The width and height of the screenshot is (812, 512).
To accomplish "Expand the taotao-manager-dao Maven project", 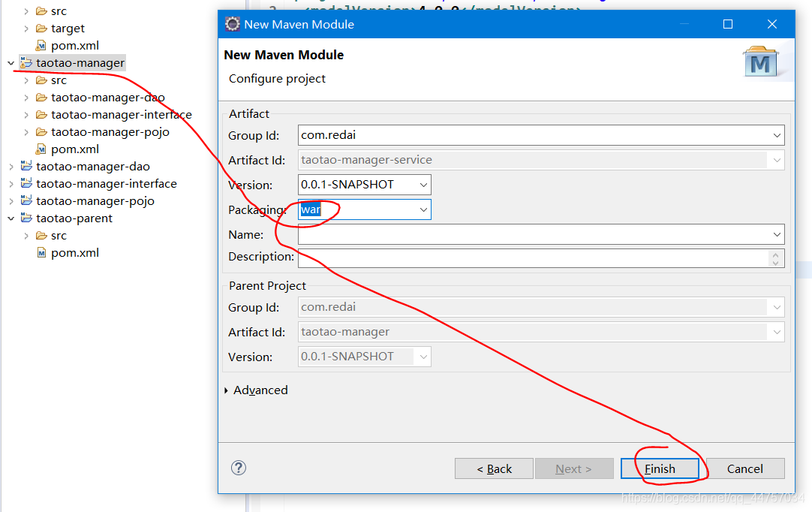I will point(11,167).
